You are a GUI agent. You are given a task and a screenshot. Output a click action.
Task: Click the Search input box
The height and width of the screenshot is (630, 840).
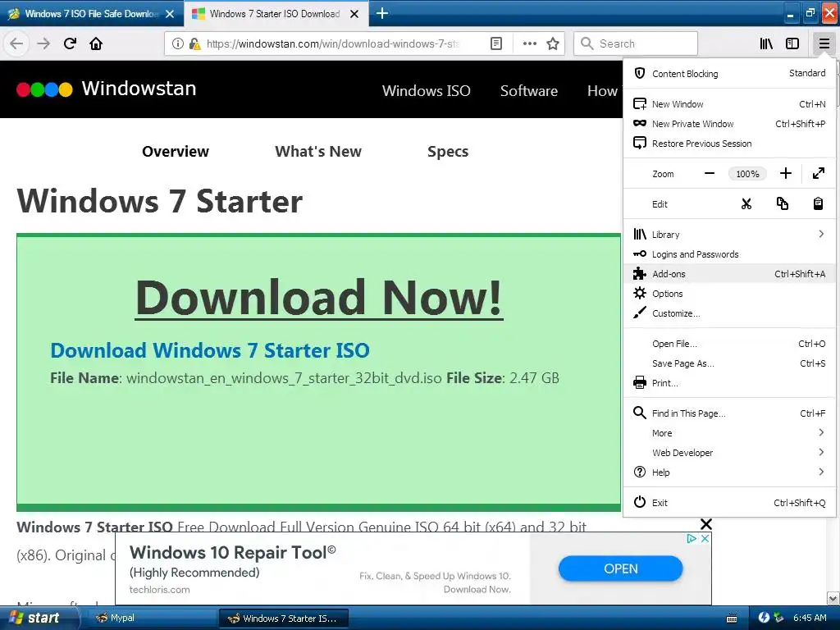636,43
